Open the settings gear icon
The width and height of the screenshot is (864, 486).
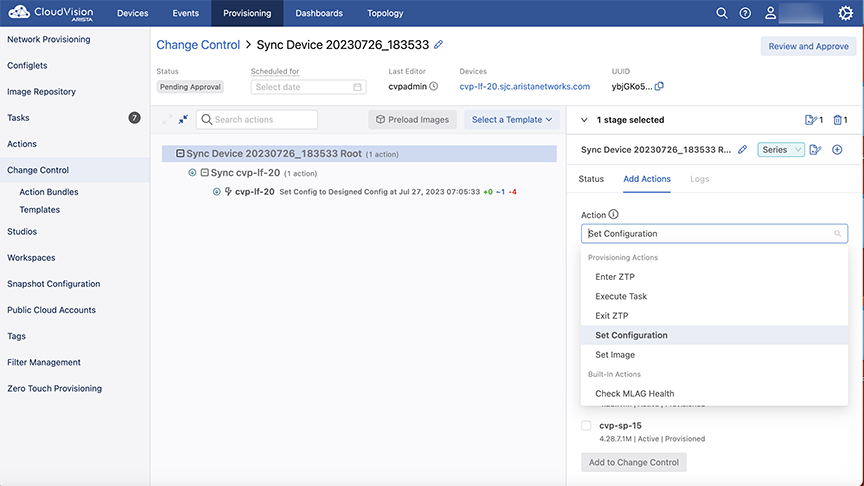(845, 13)
